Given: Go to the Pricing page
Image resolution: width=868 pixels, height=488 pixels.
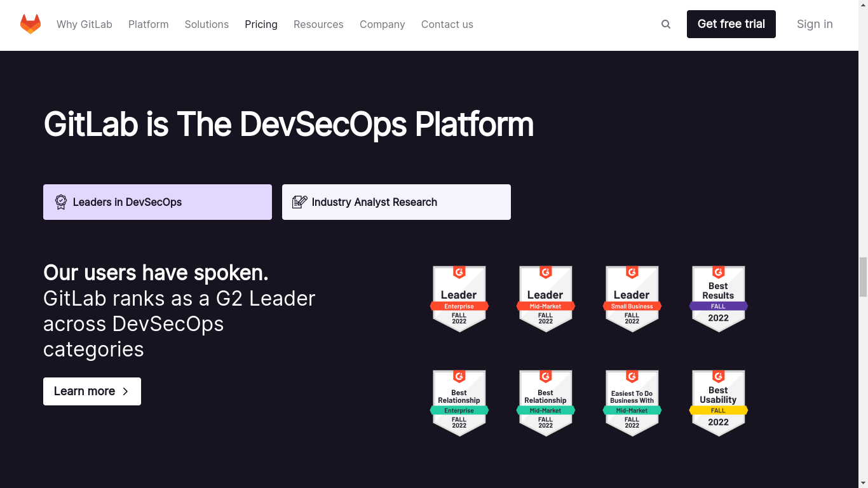Looking at the screenshot, I should tap(261, 24).
